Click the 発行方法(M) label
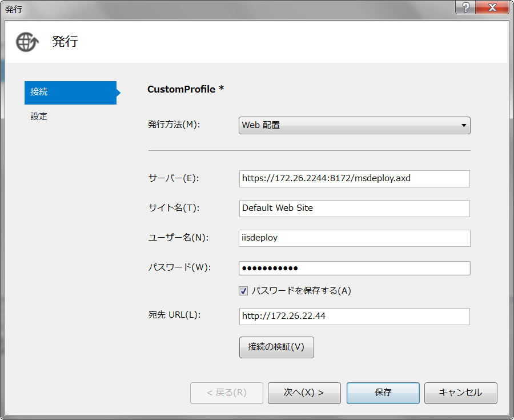 pyautogui.click(x=174, y=125)
